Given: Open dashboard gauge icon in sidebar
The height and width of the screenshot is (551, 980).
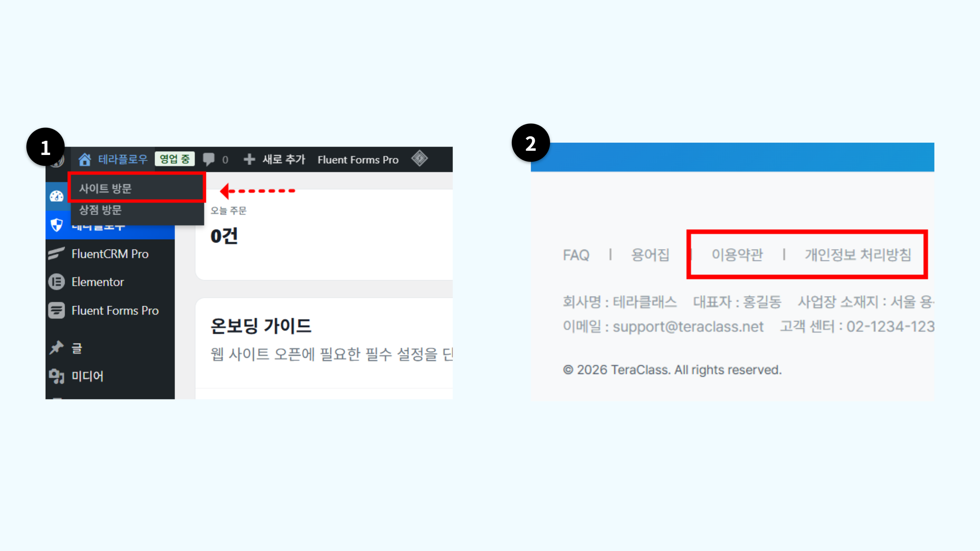Looking at the screenshot, I should pyautogui.click(x=57, y=196).
